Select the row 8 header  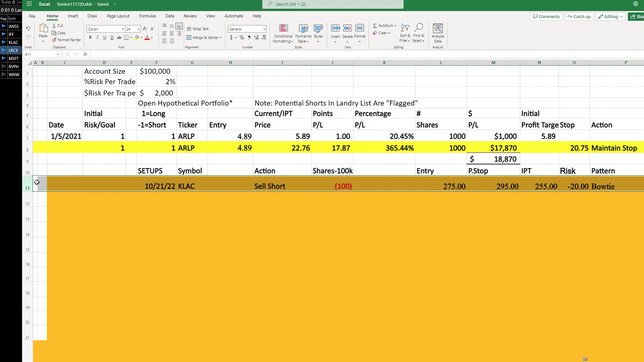click(27, 147)
